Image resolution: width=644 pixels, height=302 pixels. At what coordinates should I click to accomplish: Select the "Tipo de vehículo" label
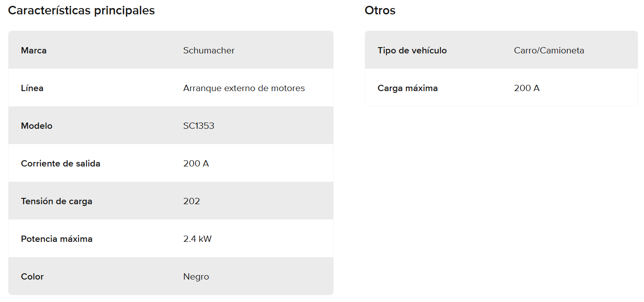tap(412, 50)
